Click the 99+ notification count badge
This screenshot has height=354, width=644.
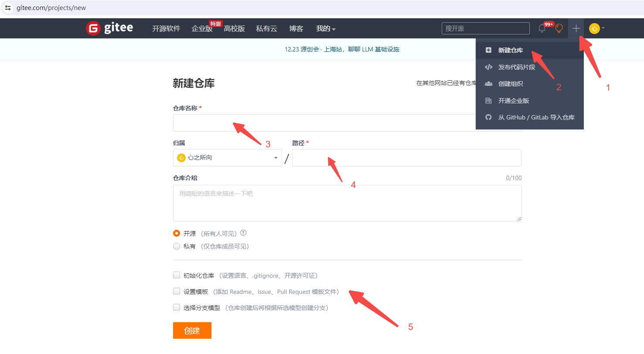549,24
